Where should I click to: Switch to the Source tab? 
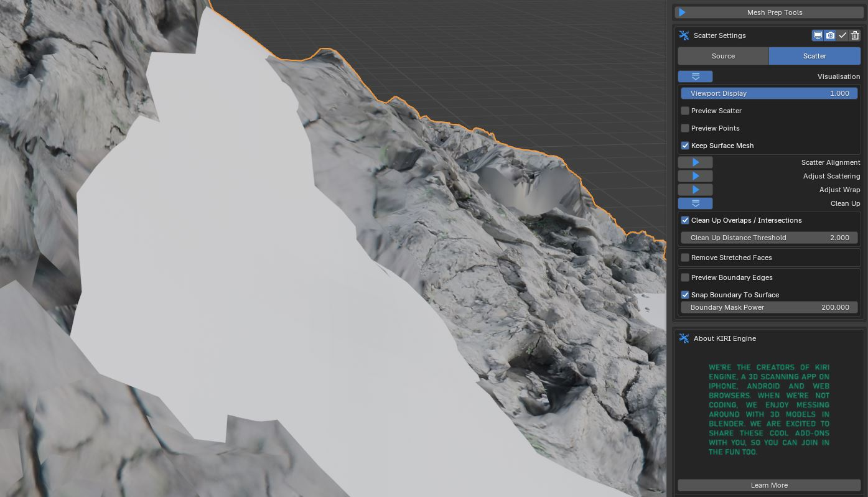click(723, 56)
